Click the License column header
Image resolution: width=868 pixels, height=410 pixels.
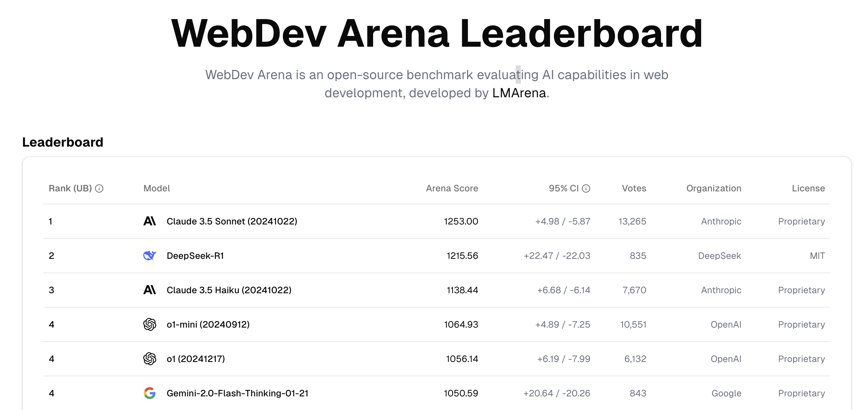click(x=808, y=188)
